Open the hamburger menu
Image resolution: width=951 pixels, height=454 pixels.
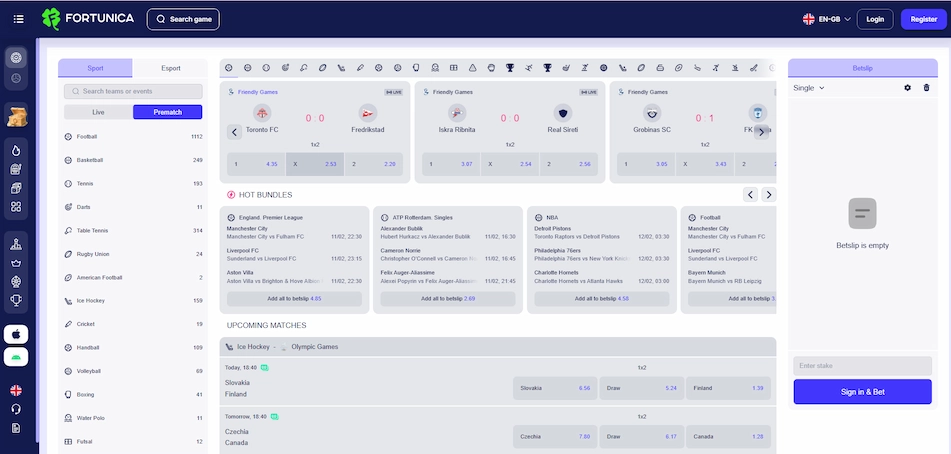(18, 19)
